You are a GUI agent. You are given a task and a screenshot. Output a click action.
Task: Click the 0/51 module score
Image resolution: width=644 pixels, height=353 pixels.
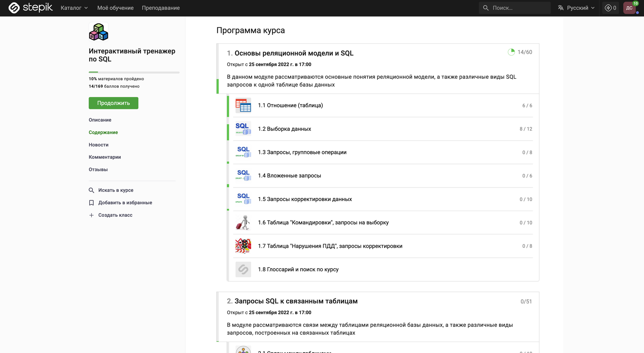[526, 301]
